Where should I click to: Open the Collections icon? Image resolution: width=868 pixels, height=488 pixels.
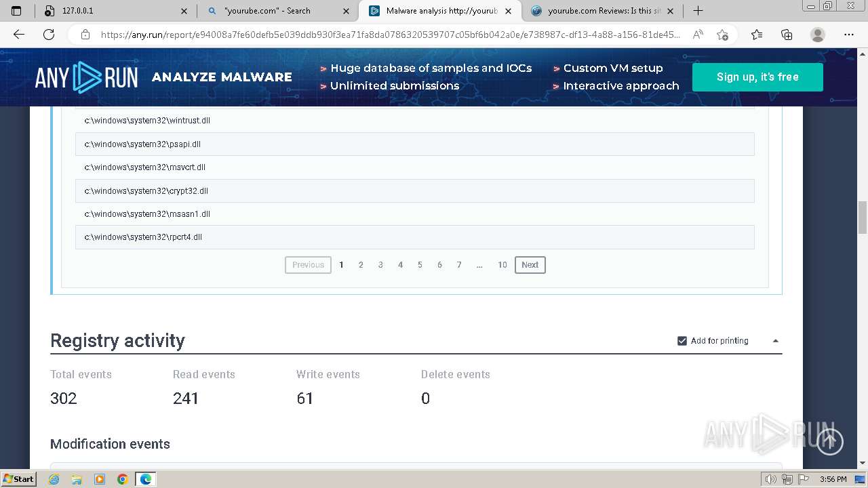(x=787, y=35)
